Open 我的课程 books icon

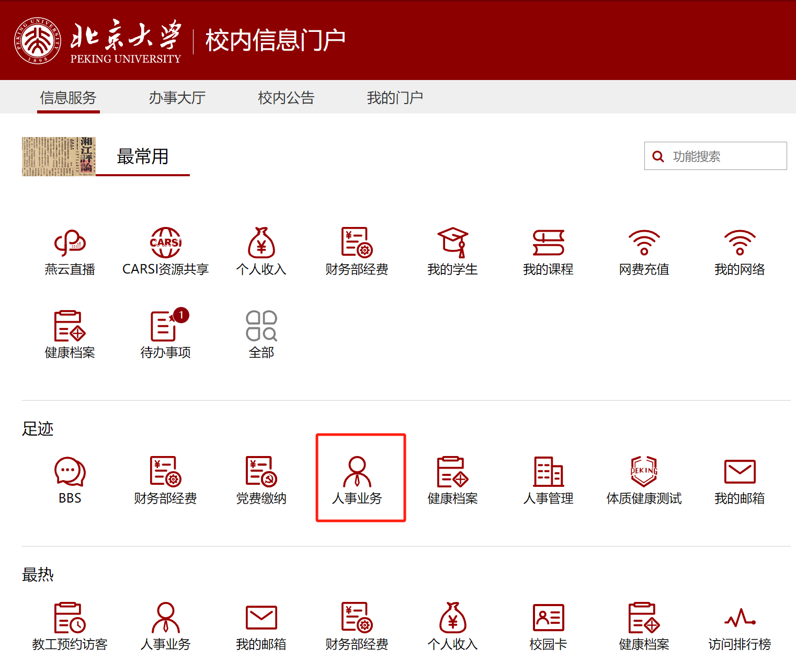[x=548, y=243]
